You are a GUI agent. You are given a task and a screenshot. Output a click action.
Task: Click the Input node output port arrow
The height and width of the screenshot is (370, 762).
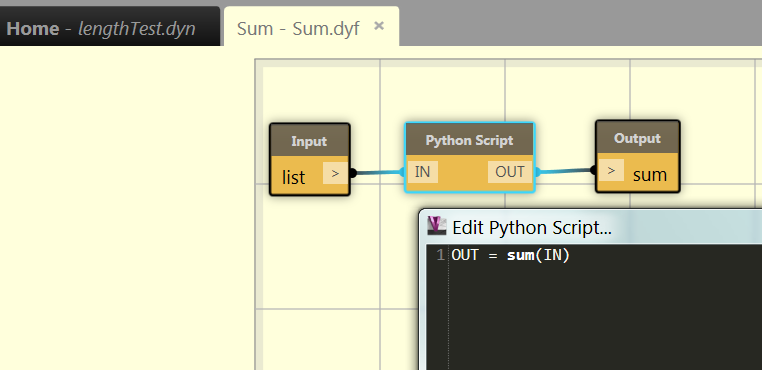coord(335,173)
